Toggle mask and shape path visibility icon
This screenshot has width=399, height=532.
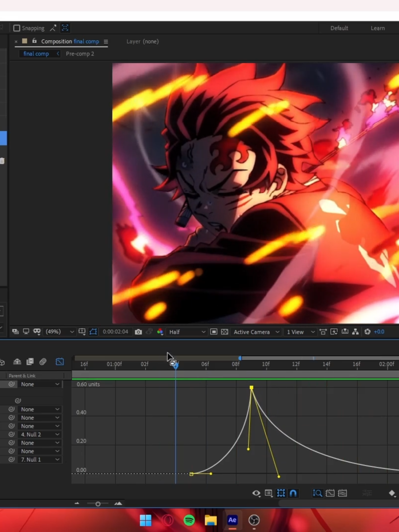(x=37, y=332)
